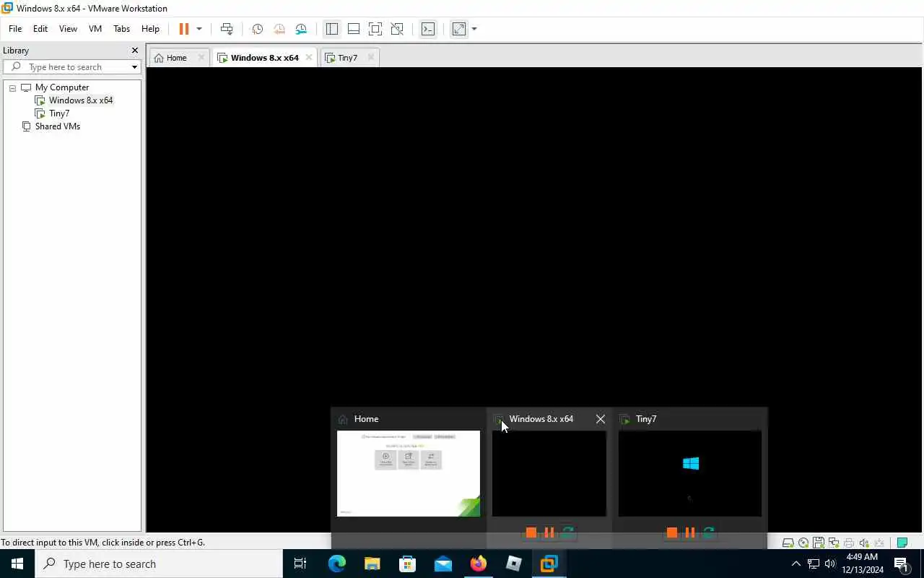Viewport: 924px width, 578px height.
Task: Click Send Ctrl+Alt+Del toolbar icon
Action: [227, 29]
